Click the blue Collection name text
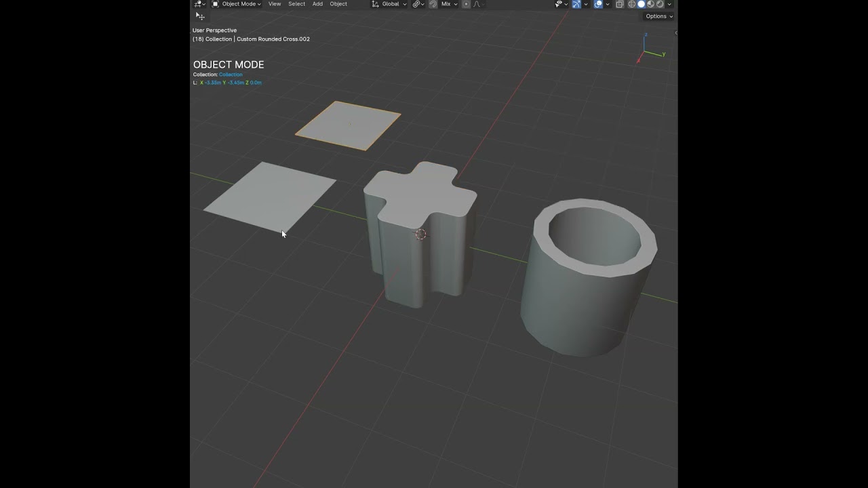This screenshot has height=488, width=868. 231,75
